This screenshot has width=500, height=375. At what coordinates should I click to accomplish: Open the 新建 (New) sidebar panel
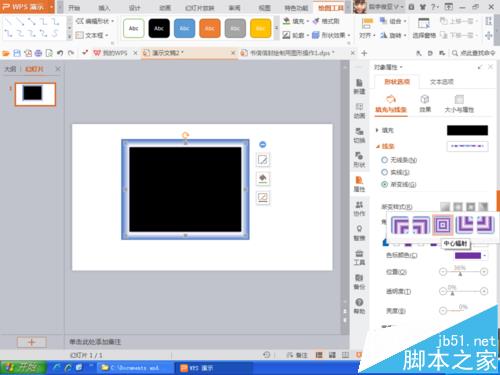point(359,86)
